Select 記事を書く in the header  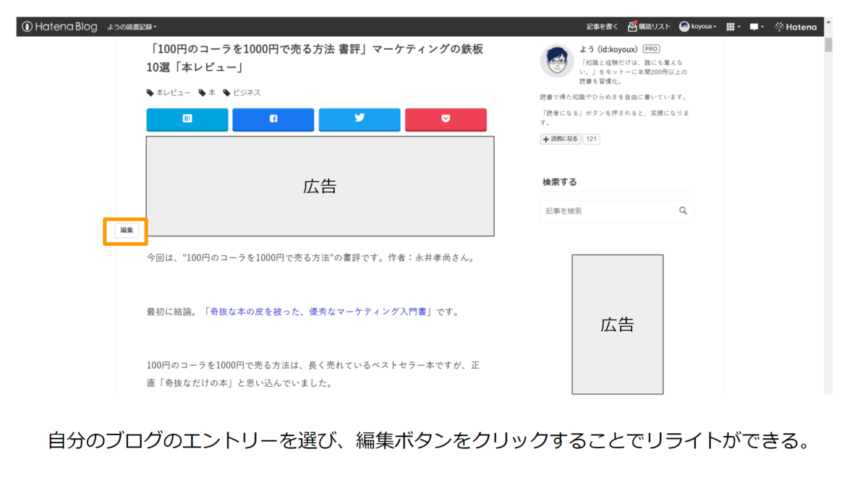(603, 26)
